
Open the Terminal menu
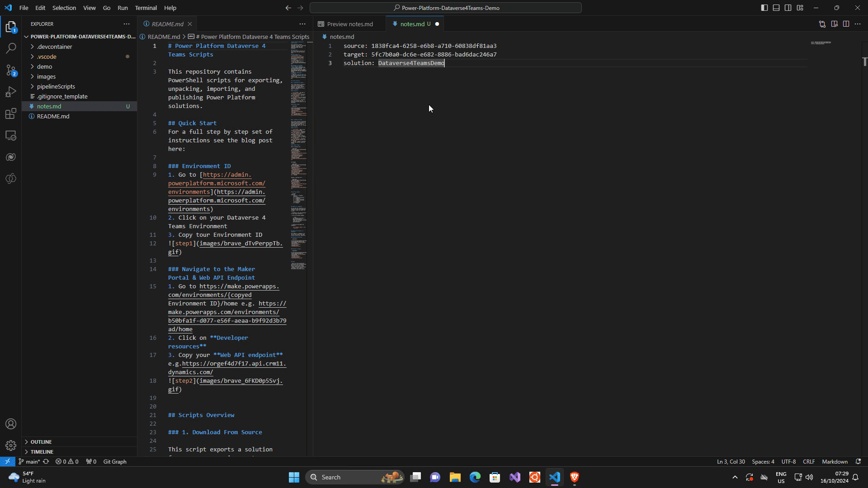(146, 8)
